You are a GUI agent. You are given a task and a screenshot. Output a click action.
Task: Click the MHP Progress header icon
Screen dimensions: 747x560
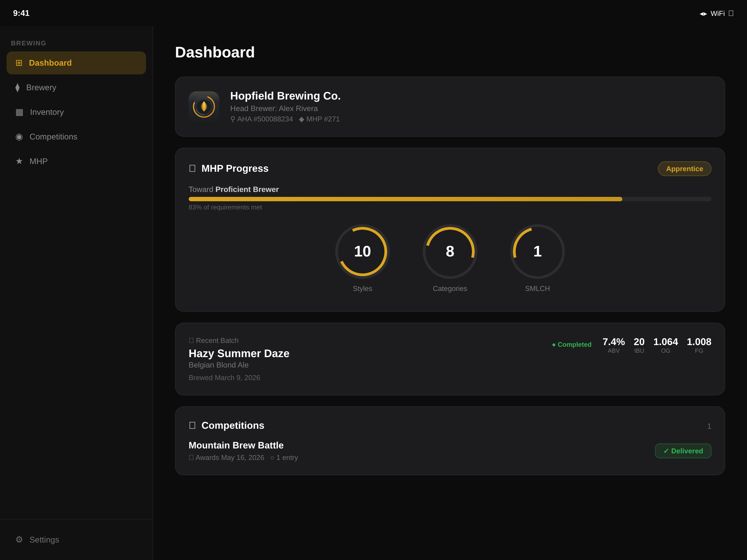192,168
